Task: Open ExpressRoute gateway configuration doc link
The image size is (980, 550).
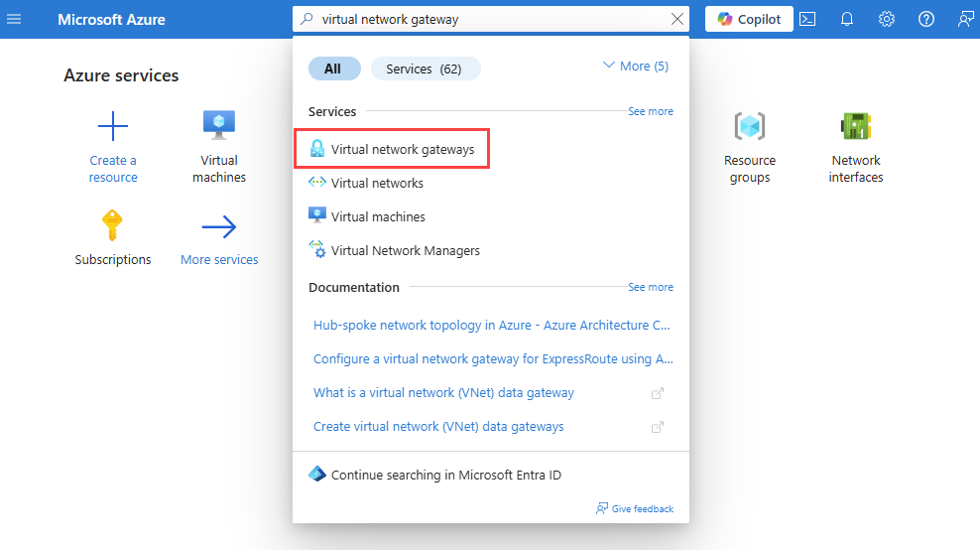Action: pyautogui.click(x=493, y=359)
